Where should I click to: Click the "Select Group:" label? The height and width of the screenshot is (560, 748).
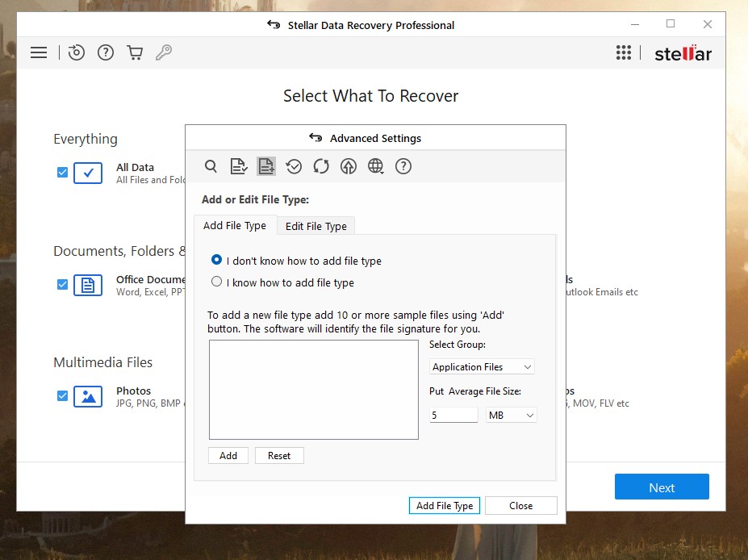coord(458,345)
